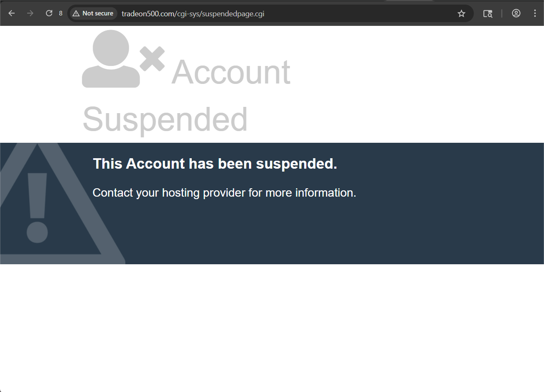544x392 pixels.
Task: Focus the tradeon500.com address bar URL
Action: (193, 14)
